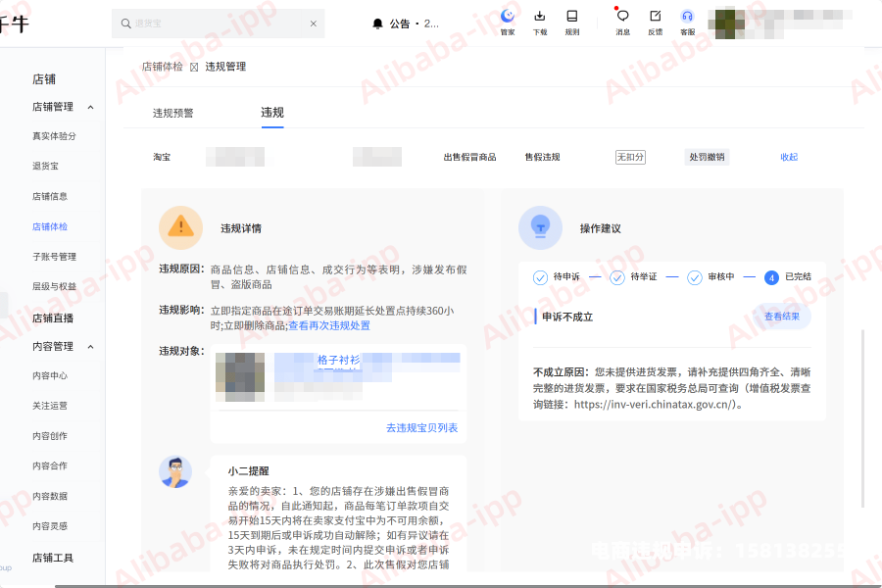
Task: Open the 消息 messages icon
Action: [622, 16]
